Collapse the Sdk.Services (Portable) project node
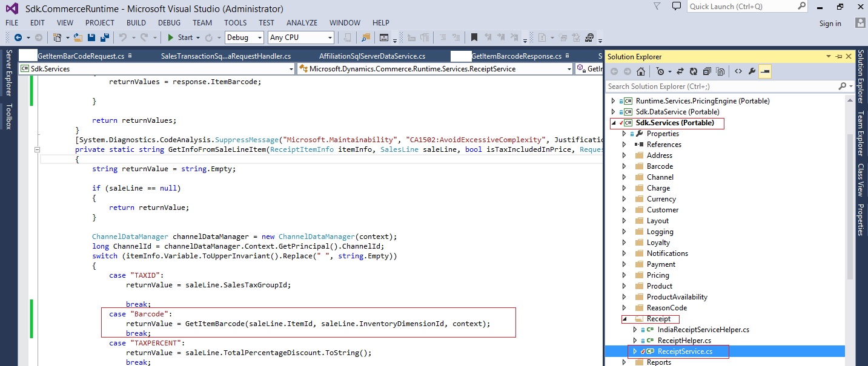This screenshot has width=868, height=366. click(x=614, y=123)
